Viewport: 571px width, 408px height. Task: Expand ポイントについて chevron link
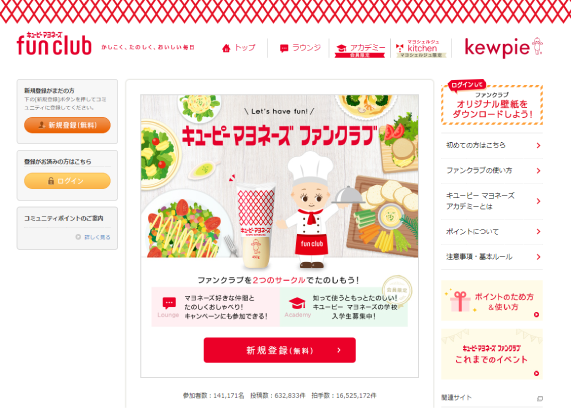click(492, 232)
